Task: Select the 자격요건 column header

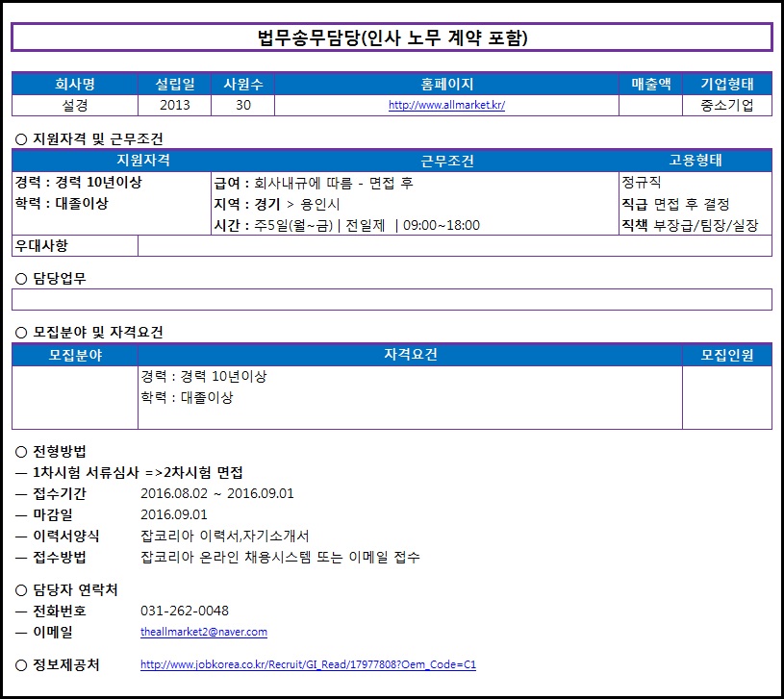Action: 410,355
